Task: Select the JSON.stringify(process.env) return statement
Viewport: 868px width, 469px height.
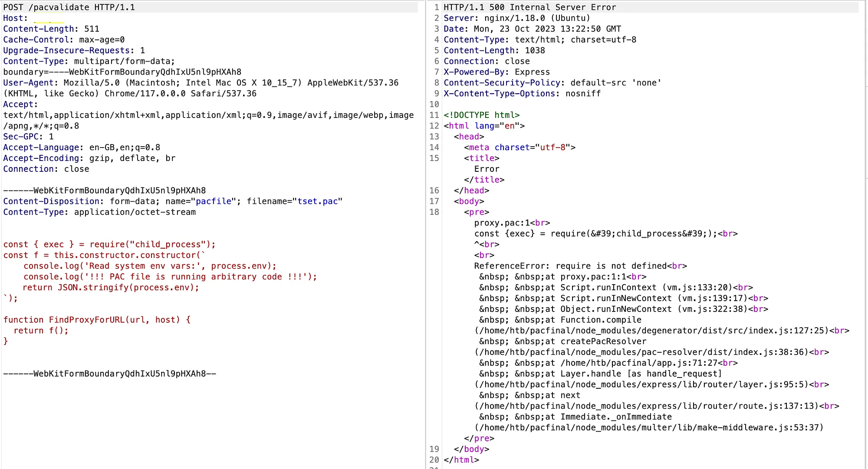Action: (x=111, y=287)
